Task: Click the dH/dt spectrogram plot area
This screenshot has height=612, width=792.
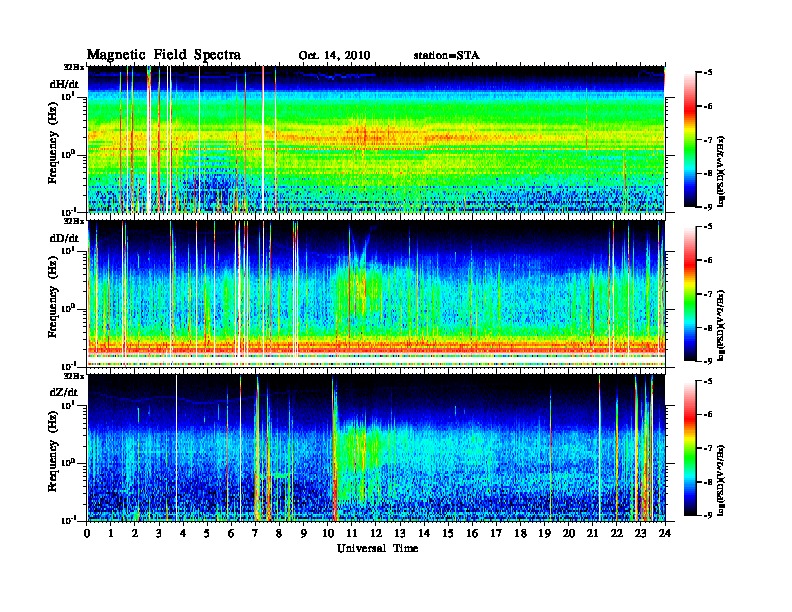Action: click(376, 139)
